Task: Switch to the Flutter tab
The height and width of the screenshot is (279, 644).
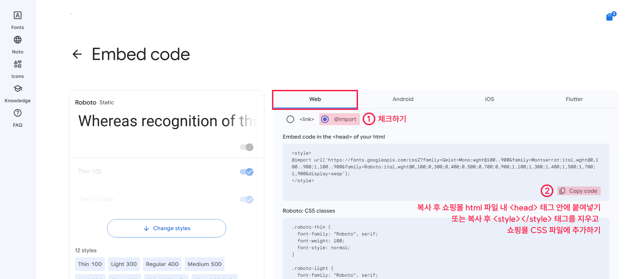Action: pos(574,99)
